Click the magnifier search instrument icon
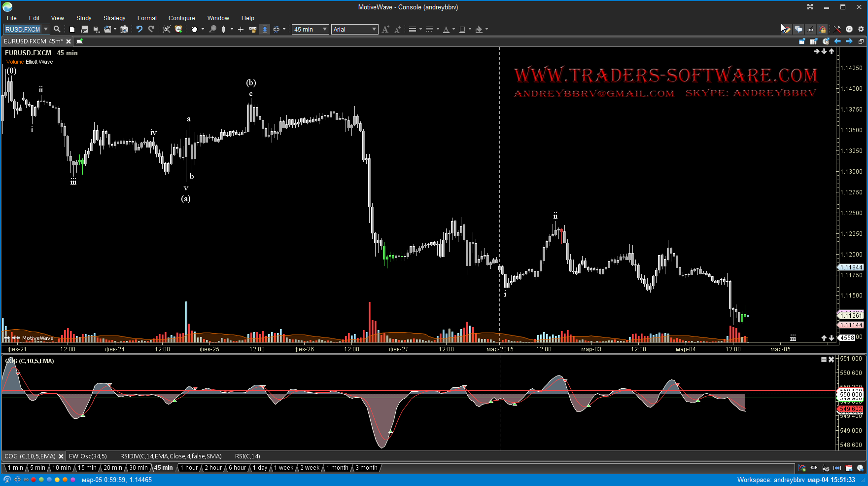This screenshot has width=868, height=486. [57, 29]
